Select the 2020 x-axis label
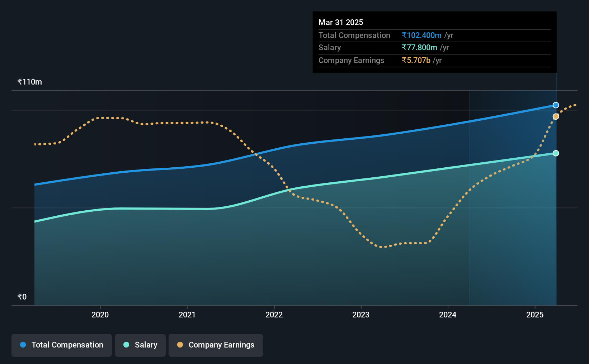This screenshot has width=589, height=364. pyautogui.click(x=100, y=315)
